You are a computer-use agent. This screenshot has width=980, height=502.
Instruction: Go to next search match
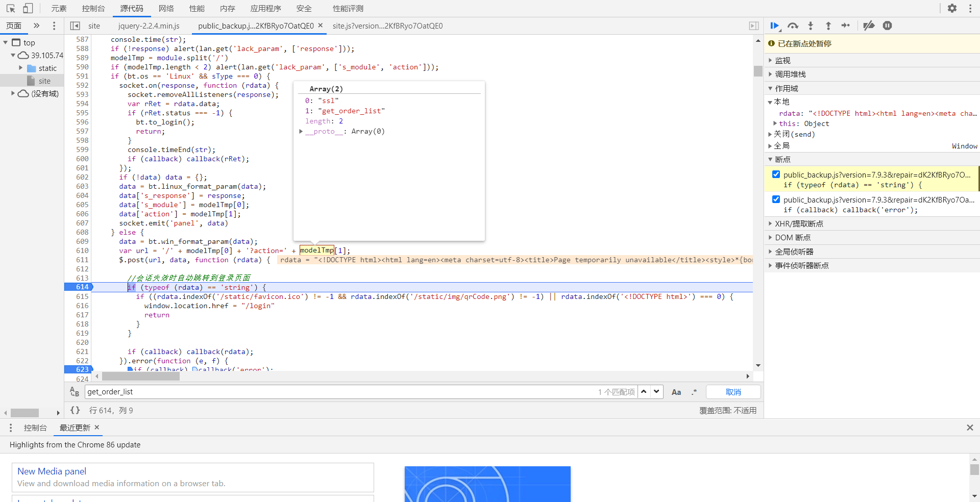coord(657,392)
